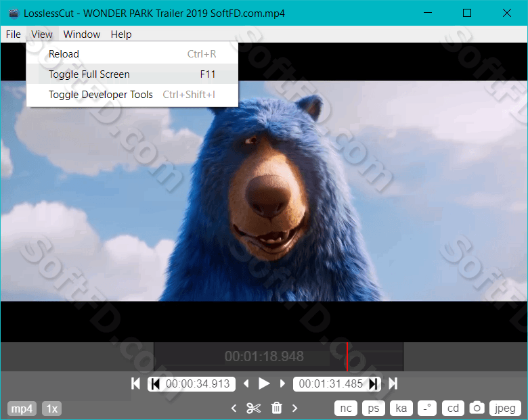Select previous segment chevron
Image resolution: width=528 pixels, height=420 pixels.
(234, 409)
